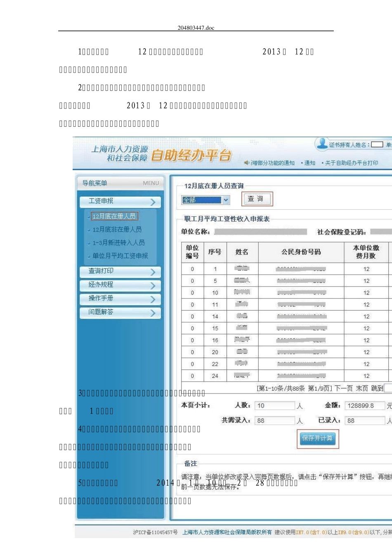Image resolution: width=392 pixels, height=555 pixels.
Task: Select 12月底非在册人员 menu item
Action: click(x=117, y=229)
